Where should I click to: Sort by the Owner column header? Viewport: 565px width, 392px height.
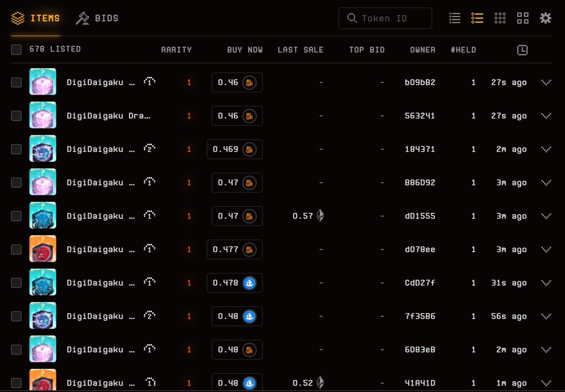click(x=422, y=49)
